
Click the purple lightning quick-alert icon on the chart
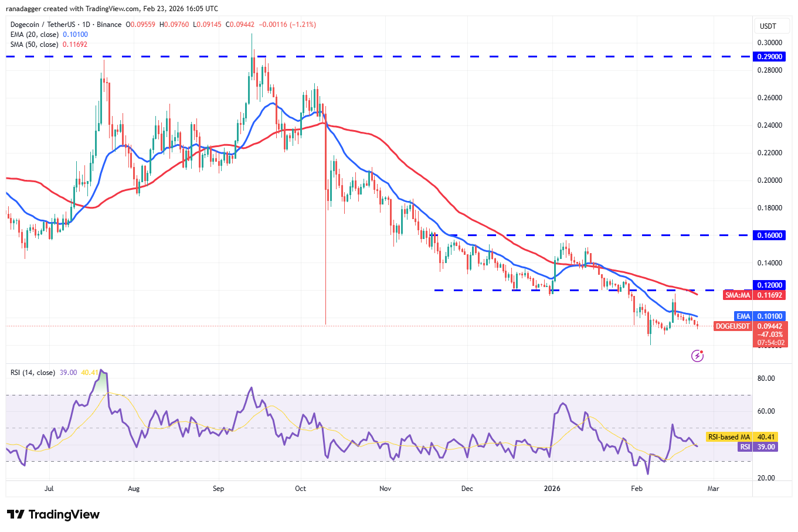tap(697, 356)
